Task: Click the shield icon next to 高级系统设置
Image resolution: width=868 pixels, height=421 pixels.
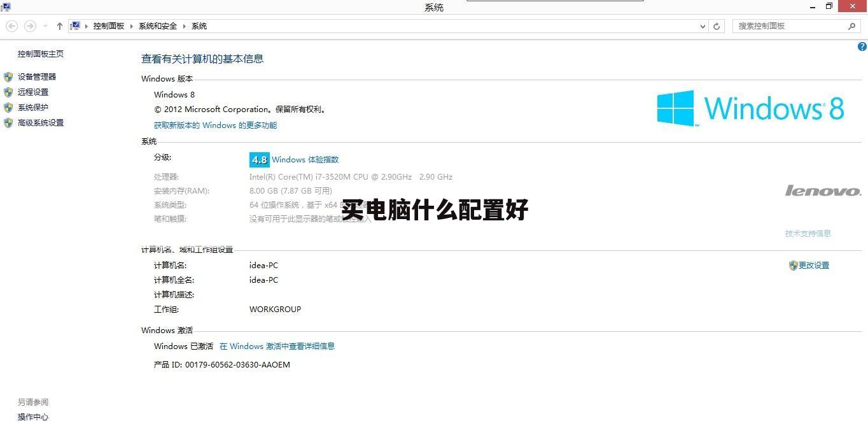Action: click(8, 123)
